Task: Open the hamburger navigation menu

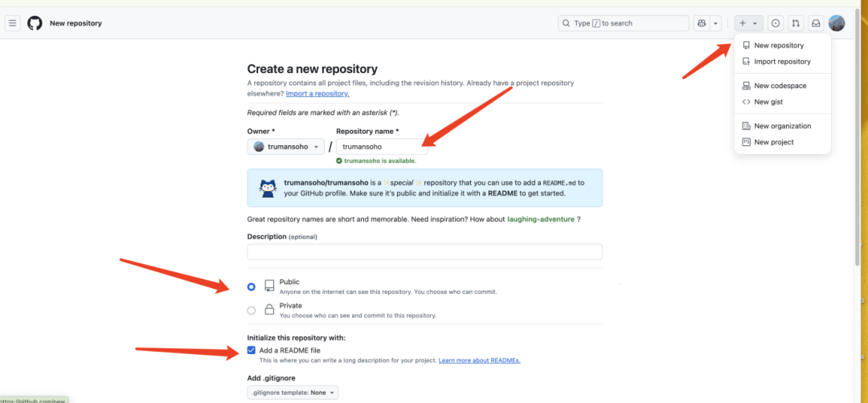Action: tap(13, 23)
